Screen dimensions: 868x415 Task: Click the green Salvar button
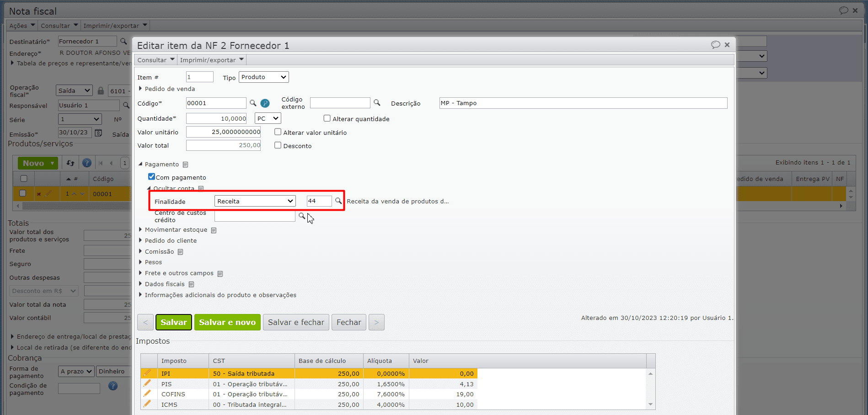(x=174, y=322)
